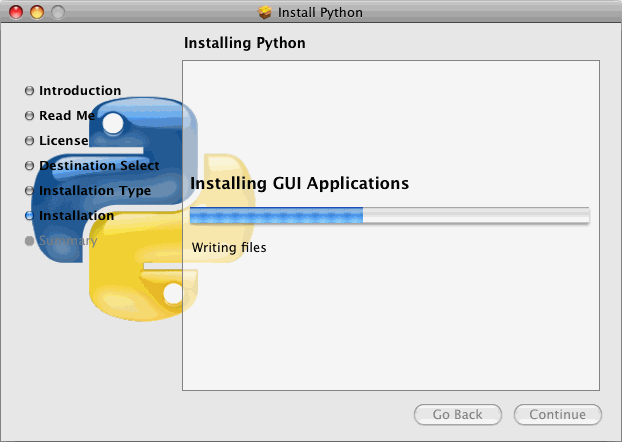Viewport: 622px width, 442px height.
Task: Click the blue active Installation step bullet
Action: click(29, 216)
